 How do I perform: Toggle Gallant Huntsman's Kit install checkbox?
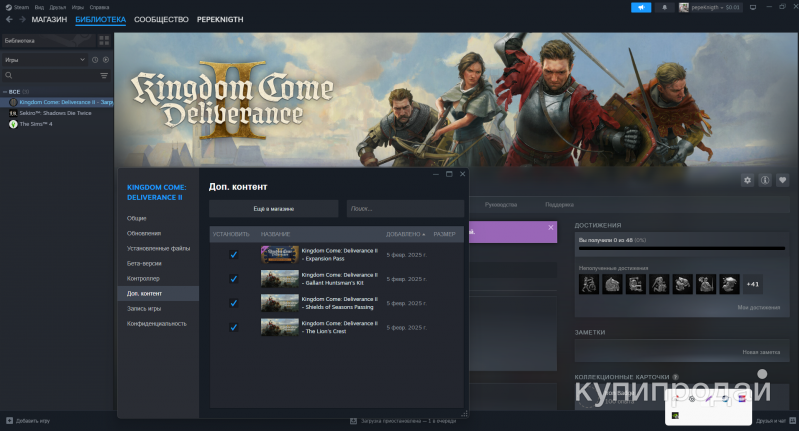233,279
